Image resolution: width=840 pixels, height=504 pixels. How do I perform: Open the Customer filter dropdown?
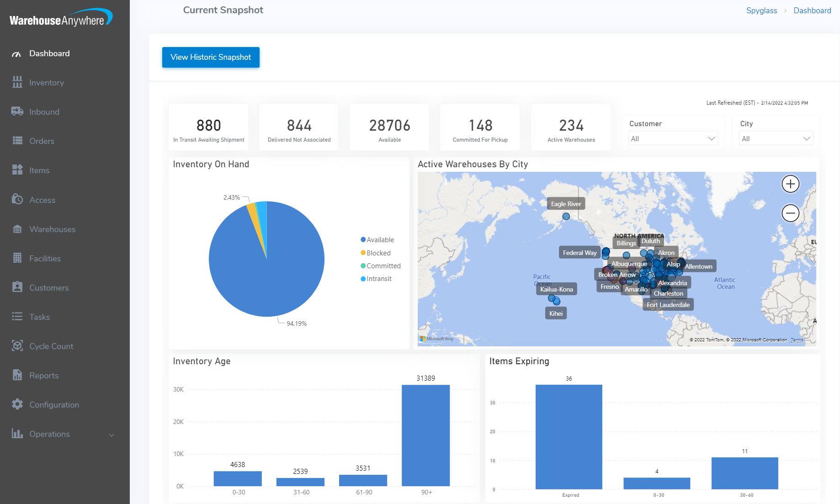pos(672,138)
